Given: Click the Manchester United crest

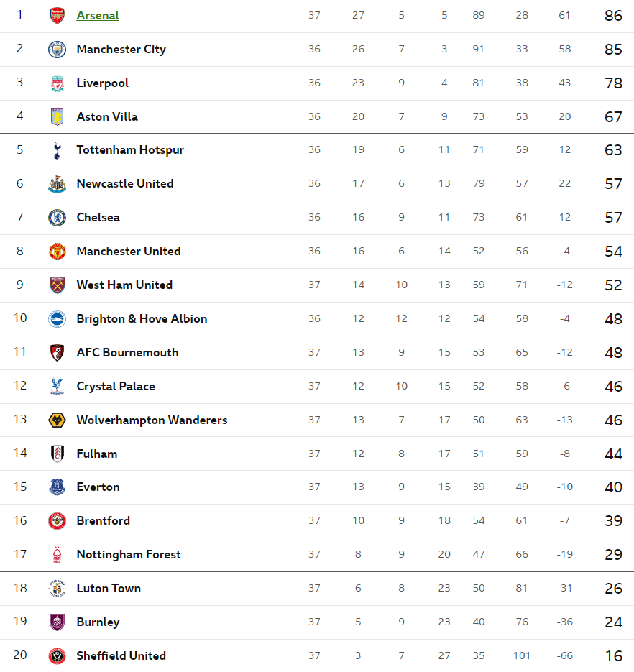Looking at the screenshot, I should [57, 252].
